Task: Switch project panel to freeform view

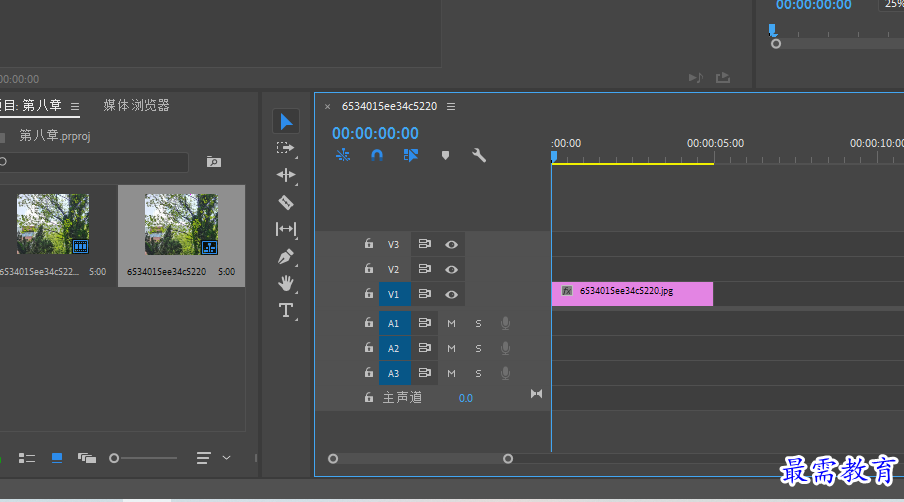Action: tap(87, 458)
